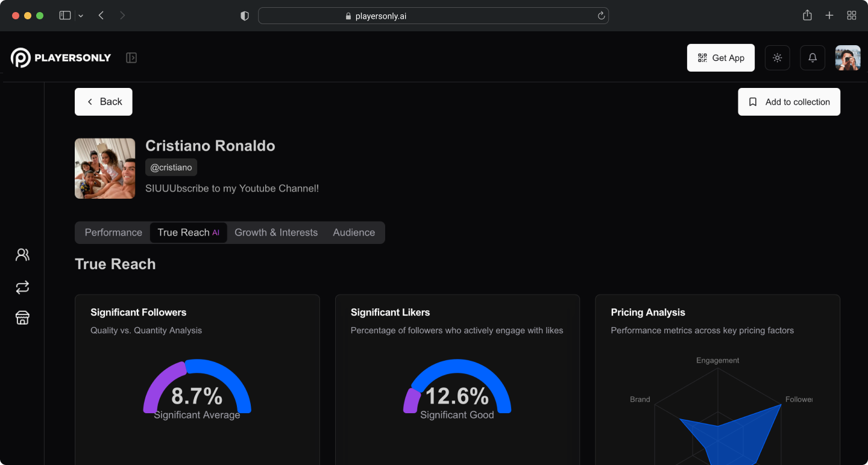Screen dimensions: 868x465
Task: Open the Audience tab
Action: coord(354,232)
